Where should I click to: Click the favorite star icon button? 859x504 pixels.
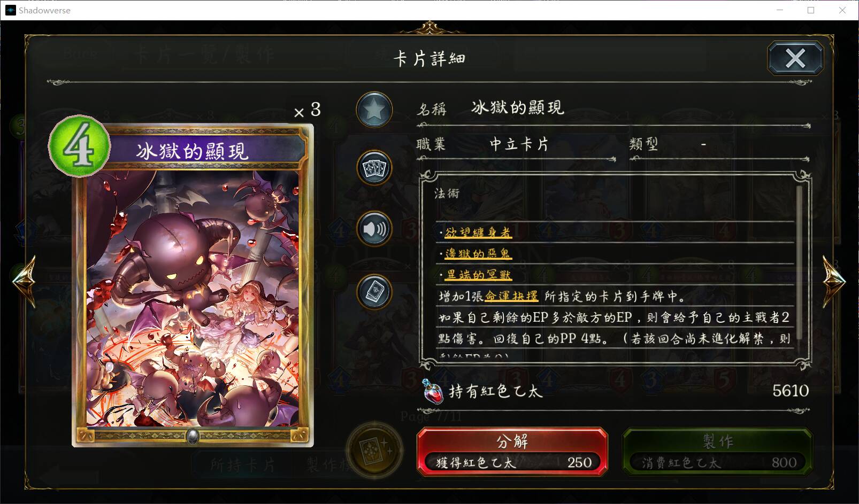coord(374,110)
